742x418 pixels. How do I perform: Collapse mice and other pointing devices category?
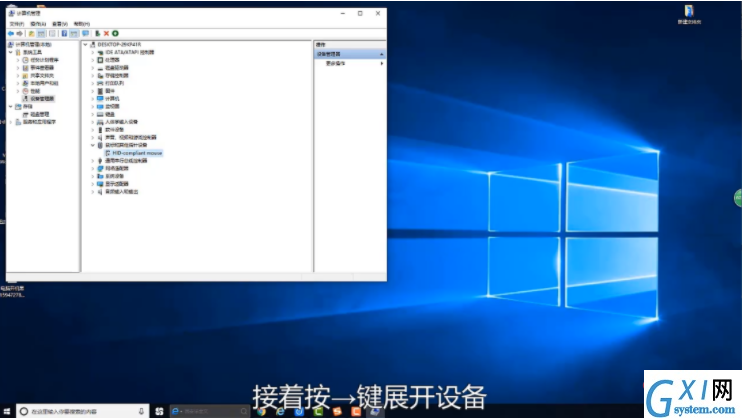pos(93,145)
